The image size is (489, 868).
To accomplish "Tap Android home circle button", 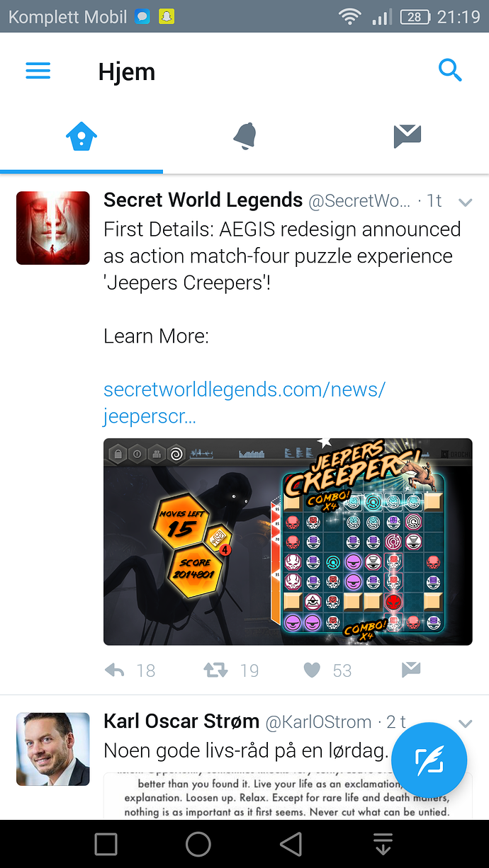I will click(198, 844).
